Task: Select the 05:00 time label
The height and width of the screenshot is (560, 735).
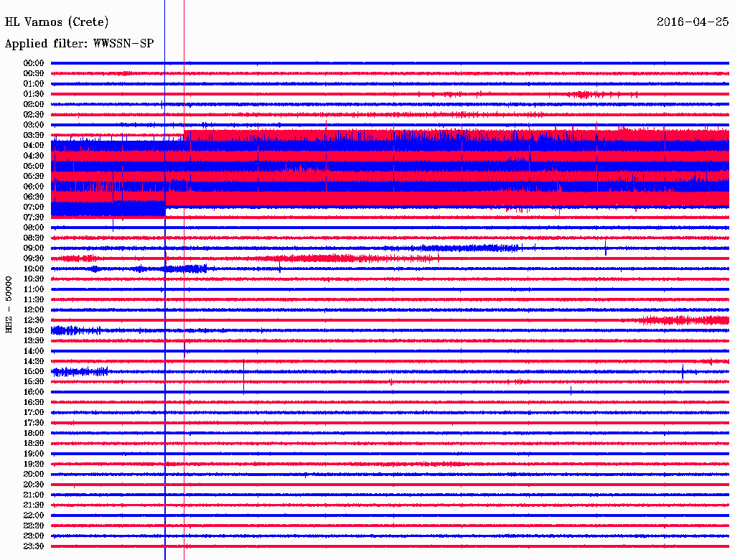Action: point(33,166)
